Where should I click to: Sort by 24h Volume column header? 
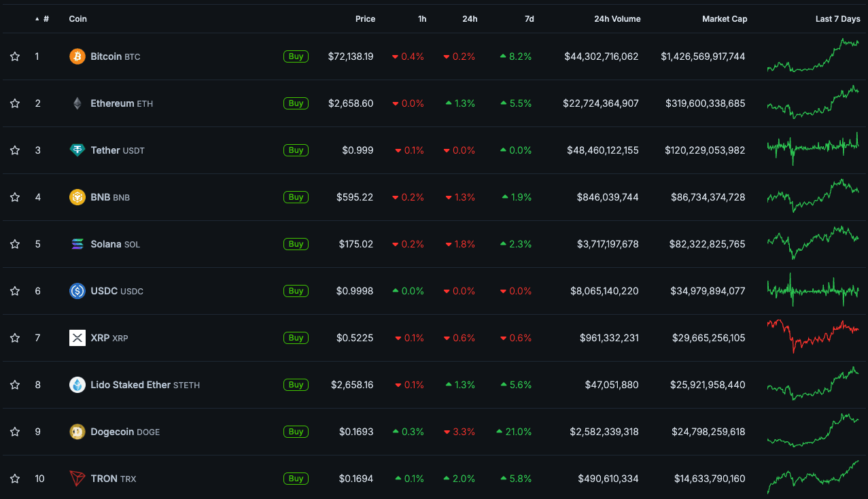pyautogui.click(x=617, y=19)
